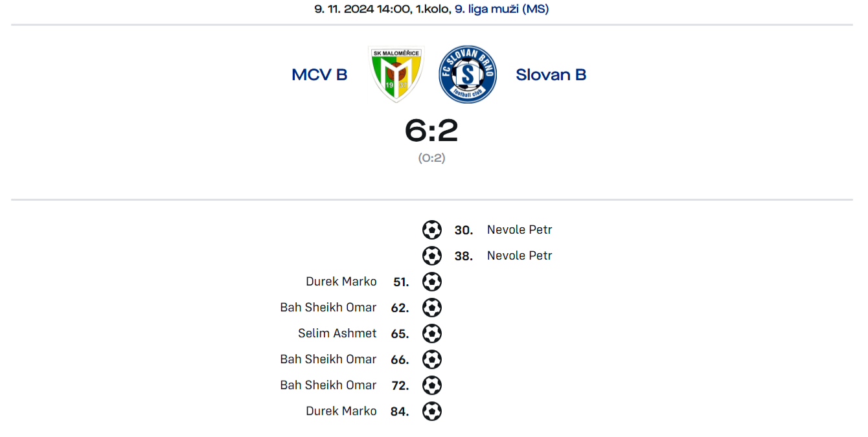Click goal ball icon at minute 30
868x437 pixels.
pos(432,230)
